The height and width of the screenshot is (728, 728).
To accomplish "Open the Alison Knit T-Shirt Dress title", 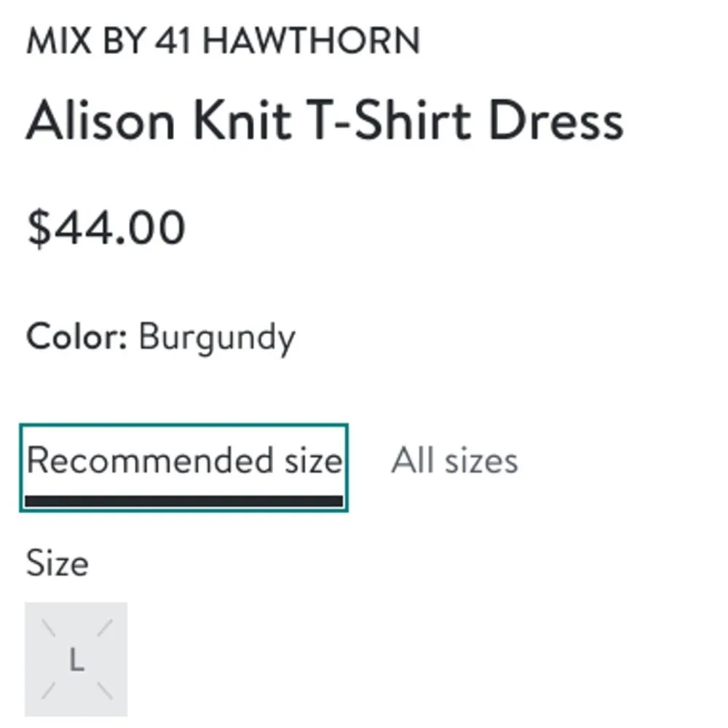I will (x=325, y=120).
